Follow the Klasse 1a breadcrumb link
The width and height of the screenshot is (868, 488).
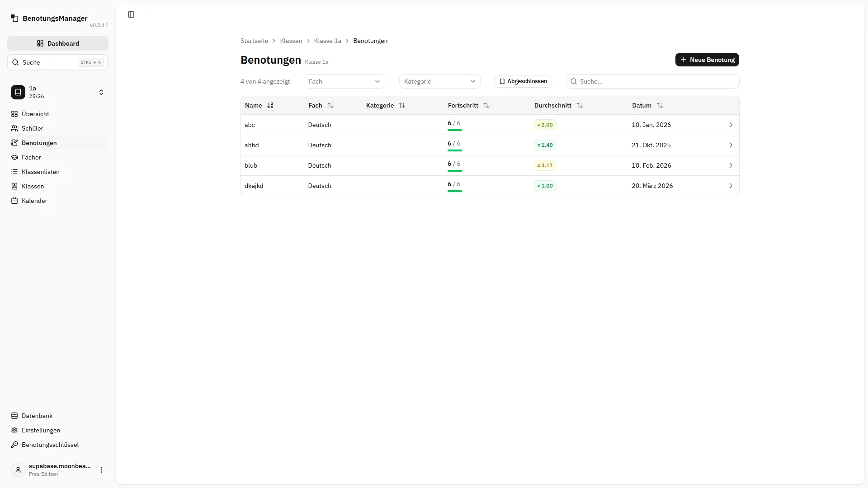point(327,41)
